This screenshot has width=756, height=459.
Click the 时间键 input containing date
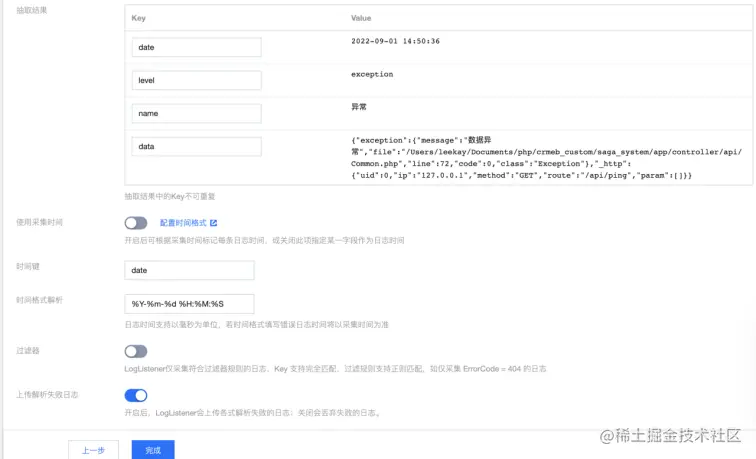[189, 270]
